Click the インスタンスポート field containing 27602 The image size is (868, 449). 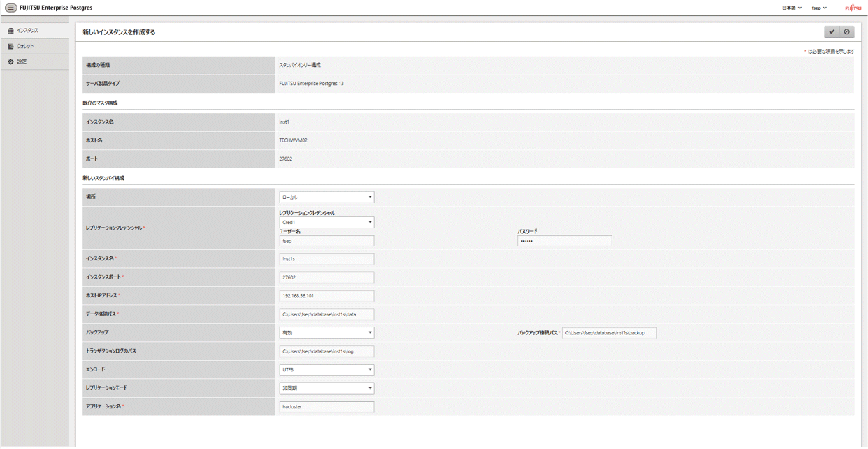(x=326, y=277)
